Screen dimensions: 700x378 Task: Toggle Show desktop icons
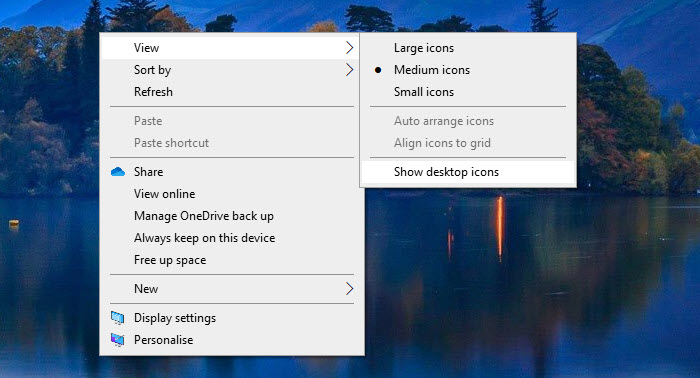[468, 172]
